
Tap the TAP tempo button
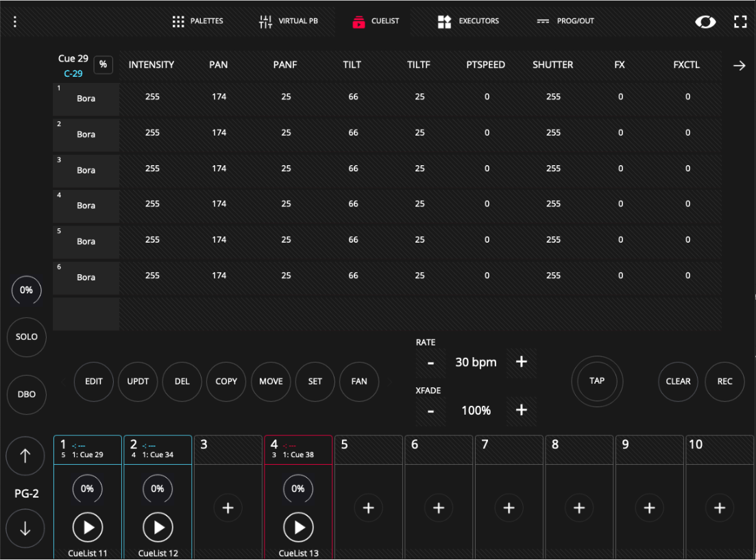[597, 381]
